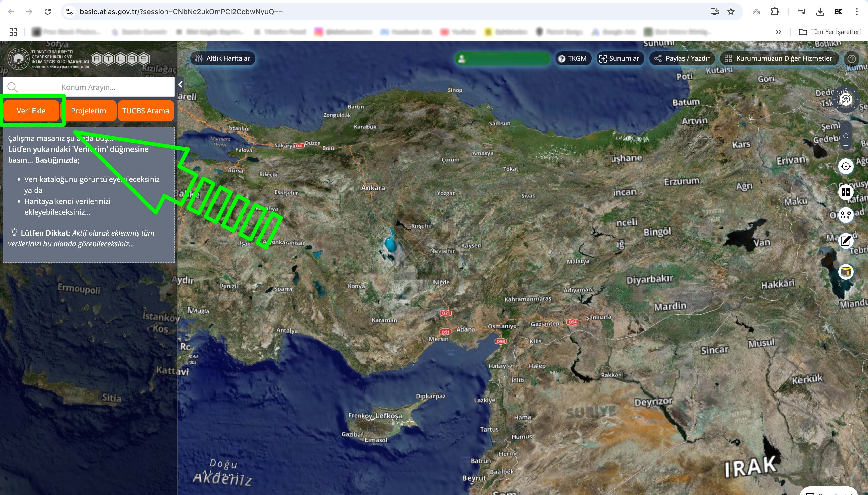This screenshot has height=495, width=868.
Task: Click the help question mark icon
Action: pos(852,59)
